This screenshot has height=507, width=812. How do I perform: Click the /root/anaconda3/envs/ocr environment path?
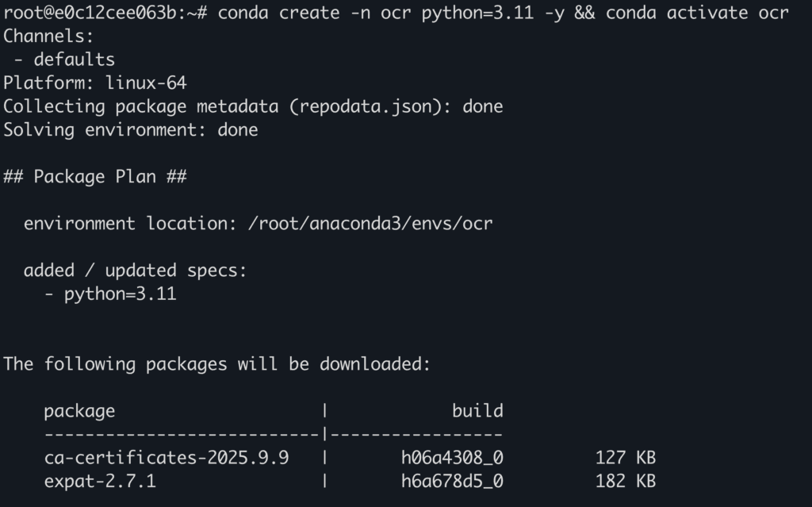(x=370, y=224)
